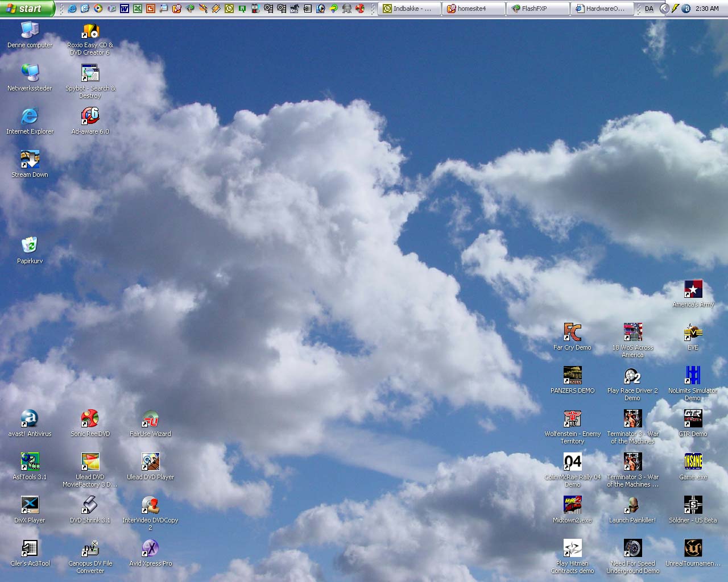
Task: Launch Windows Media Player from Quick Launch
Action: pyautogui.click(x=98, y=9)
